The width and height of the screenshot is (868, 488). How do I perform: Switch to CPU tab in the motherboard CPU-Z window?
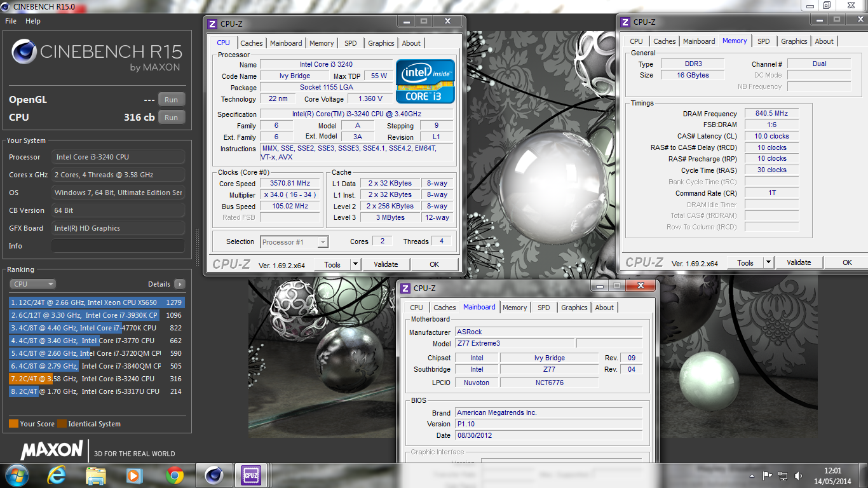[416, 308]
